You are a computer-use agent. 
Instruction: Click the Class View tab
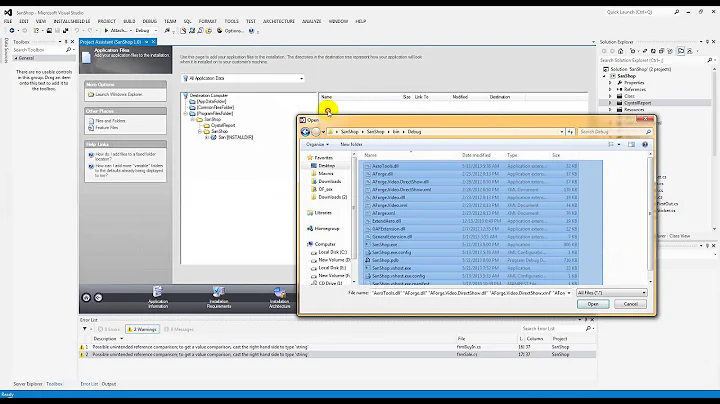click(x=680, y=236)
